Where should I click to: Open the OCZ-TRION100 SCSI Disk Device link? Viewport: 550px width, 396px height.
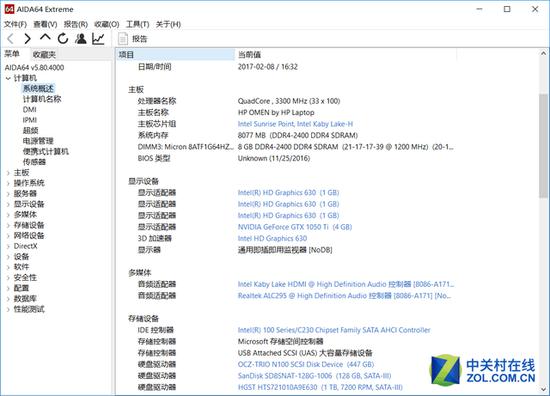[306, 364]
